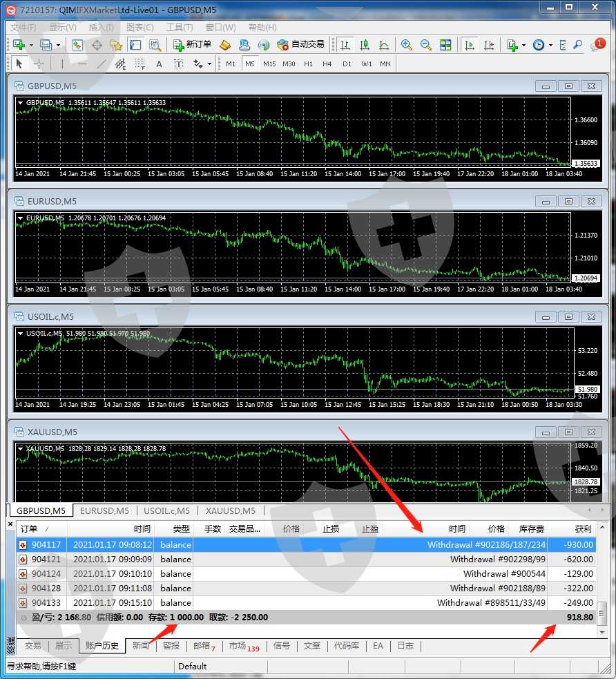
Task: Tile chart windows with grid icon
Action: click(x=445, y=45)
